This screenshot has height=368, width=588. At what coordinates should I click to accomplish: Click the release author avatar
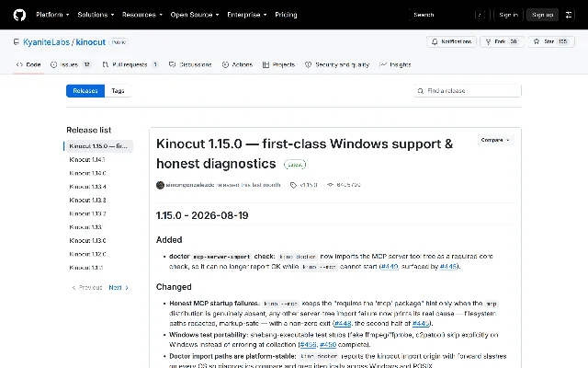point(160,185)
